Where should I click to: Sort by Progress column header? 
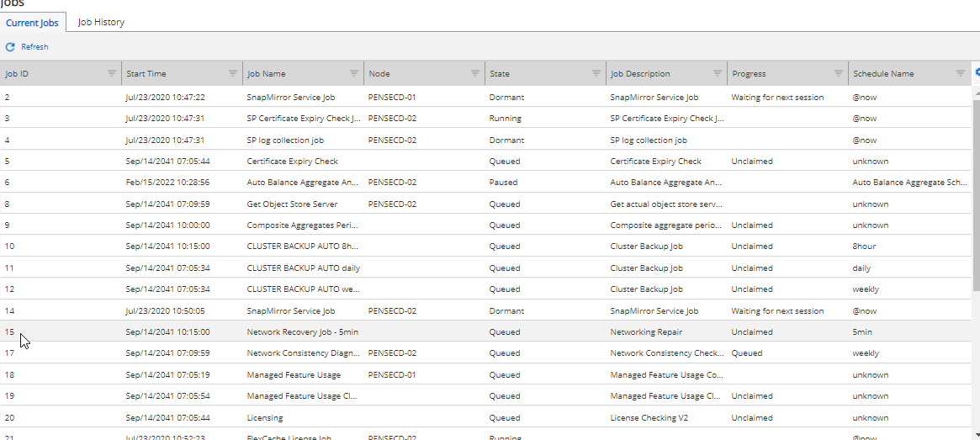[749, 74]
